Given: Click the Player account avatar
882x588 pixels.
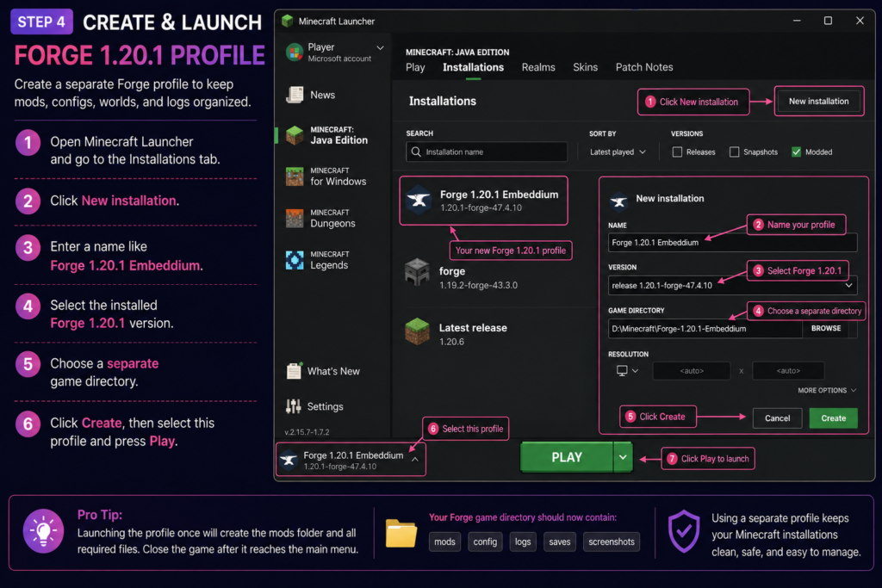Looking at the screenshot, I should (295, 53).
